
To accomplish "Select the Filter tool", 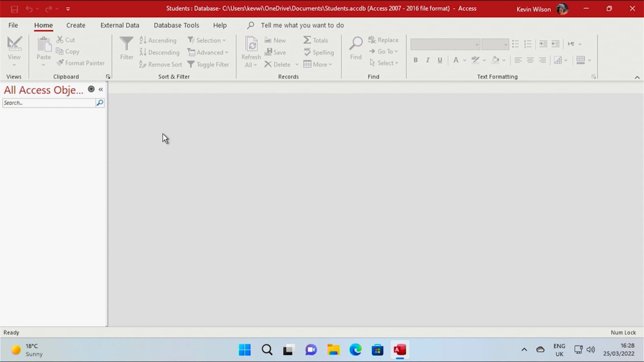I will click(x=126, y=49).
